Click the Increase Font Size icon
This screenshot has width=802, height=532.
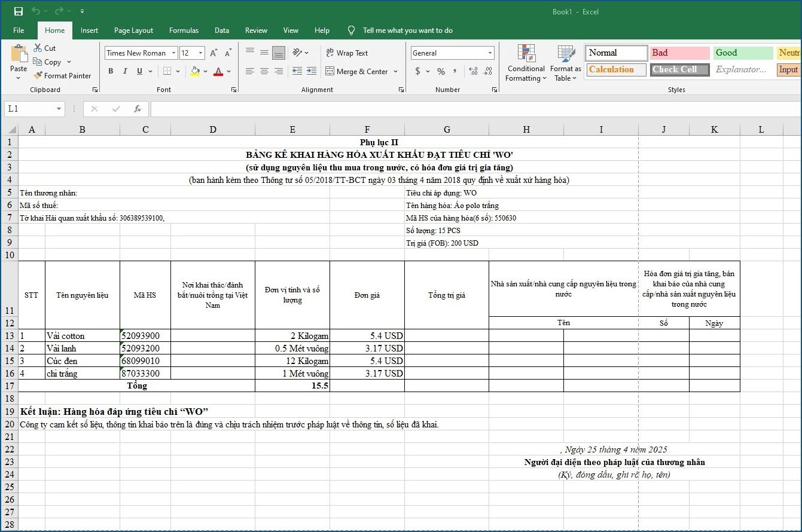point(214,53)
